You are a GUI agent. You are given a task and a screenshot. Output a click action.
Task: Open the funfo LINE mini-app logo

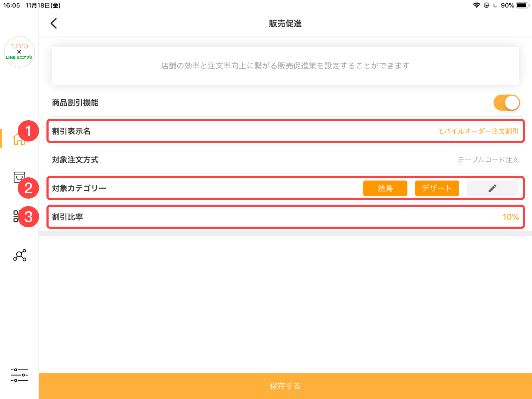tap(20, 52)
